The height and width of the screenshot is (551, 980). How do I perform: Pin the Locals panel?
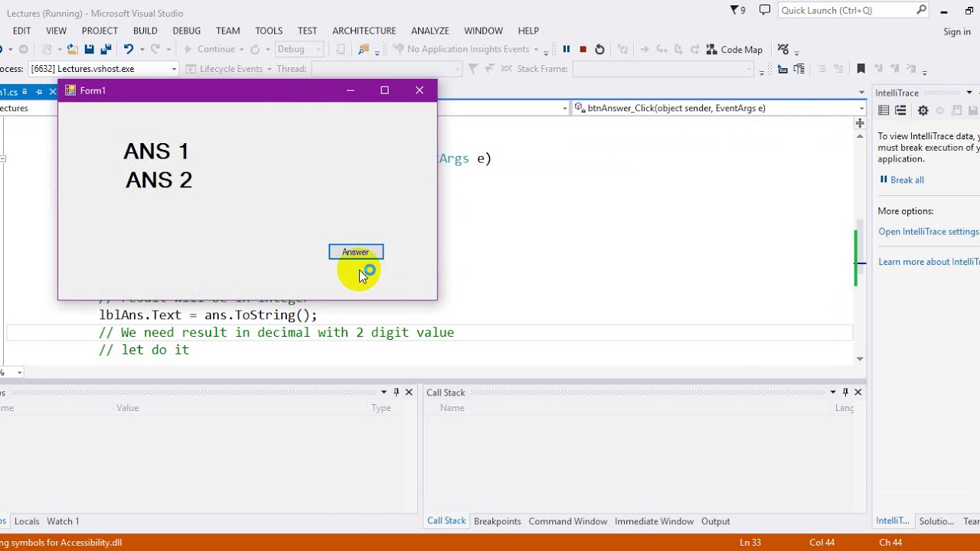(396, 392)
